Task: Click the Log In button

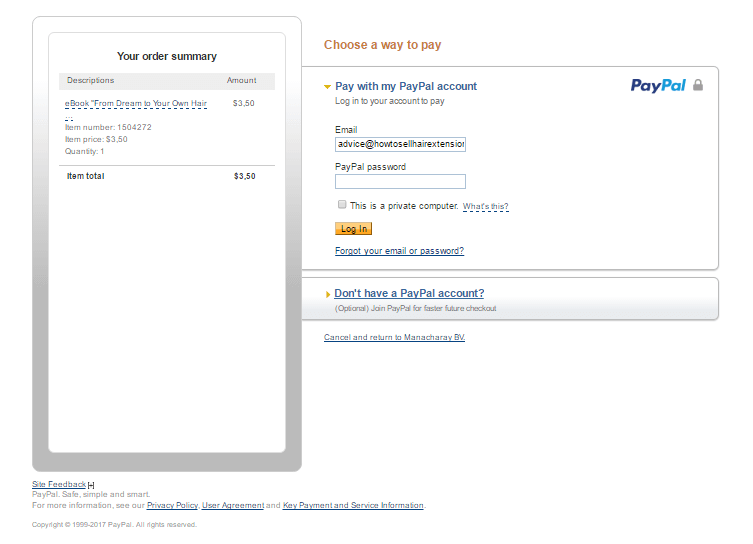Action: click(x=353, y=229)
